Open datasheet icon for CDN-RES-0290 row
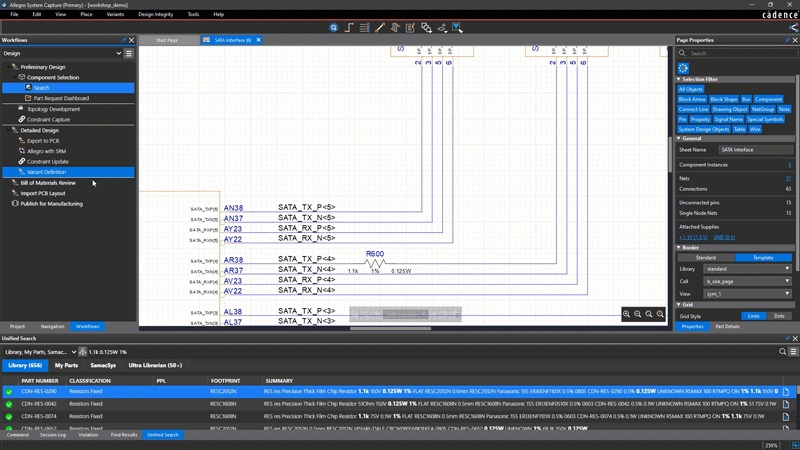This screenshot has height=450, width=800. tap(786, 391)
